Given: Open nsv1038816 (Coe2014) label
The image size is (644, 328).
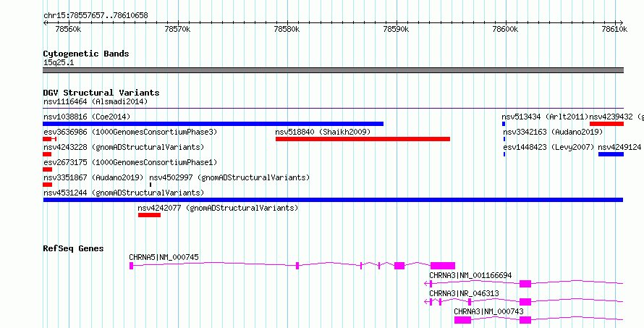Looking at the screenshot, I should (87, 117).
